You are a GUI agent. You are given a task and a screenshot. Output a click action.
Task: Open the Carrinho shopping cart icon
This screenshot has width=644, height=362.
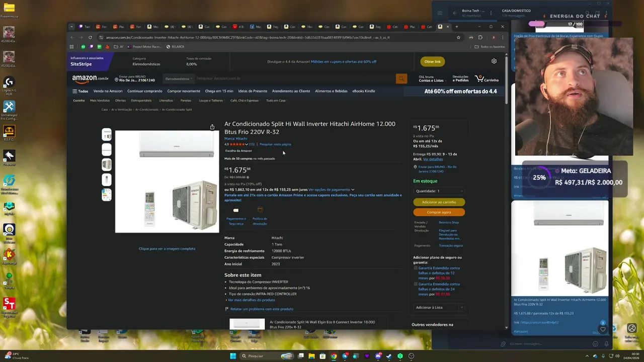click(x=487, y=79)
